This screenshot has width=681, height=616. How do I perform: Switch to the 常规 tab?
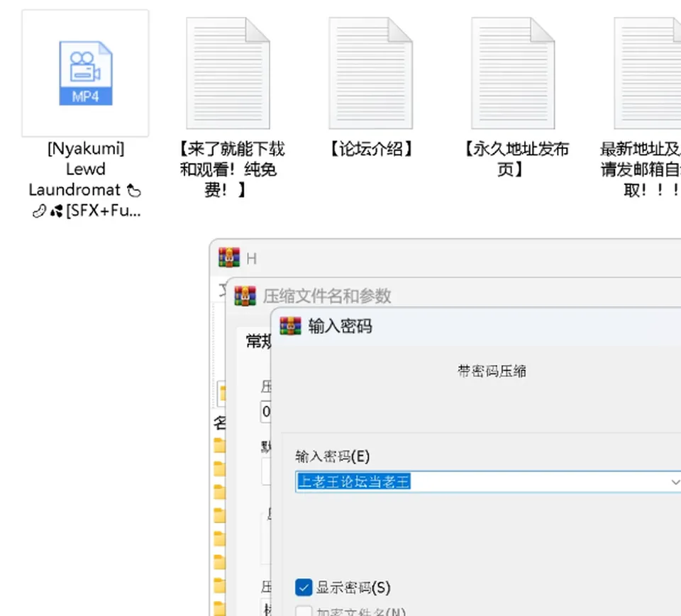coord(259,341)
